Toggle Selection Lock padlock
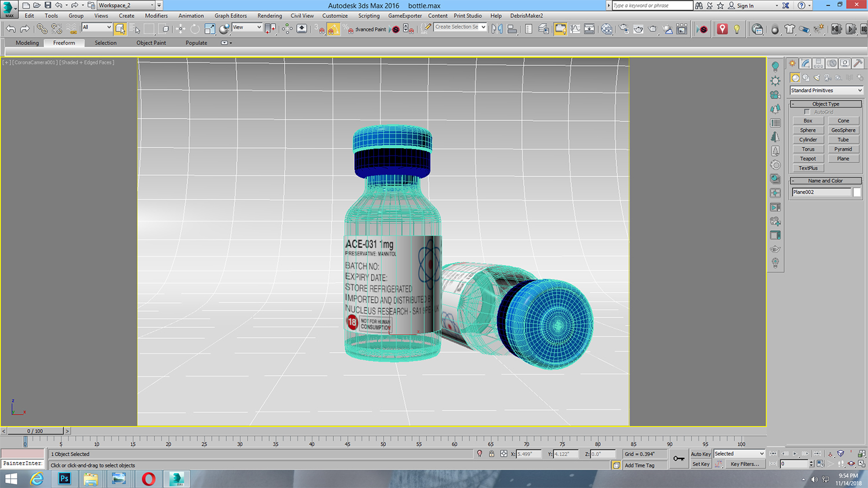This screenshot has height=488, width=868. tap(491, 454)
